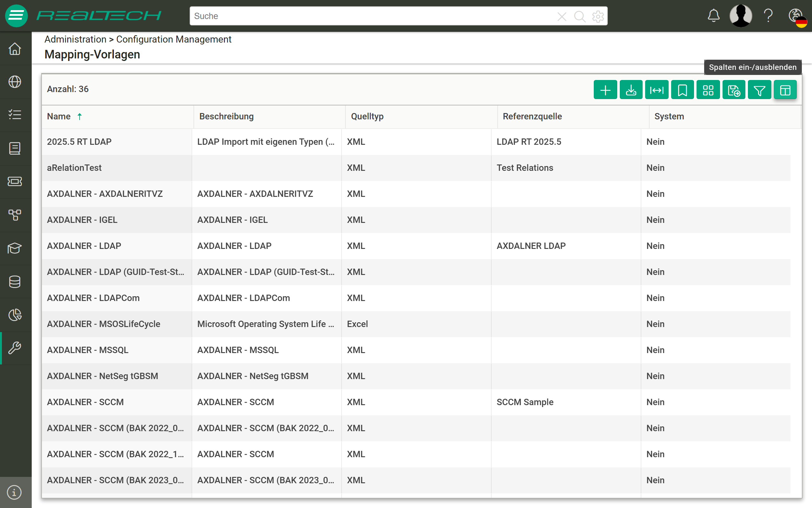
Task: Clear the search field with X
Action: pos(562,16)
